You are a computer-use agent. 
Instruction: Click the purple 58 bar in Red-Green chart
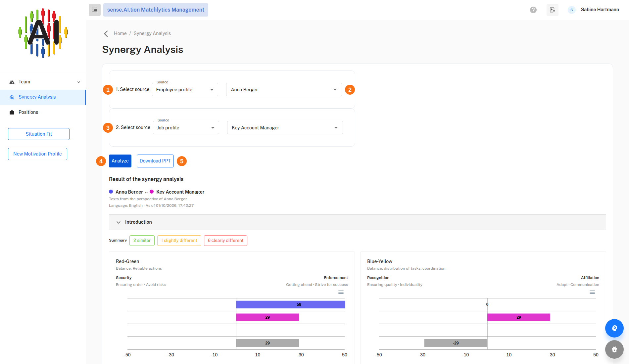[x=291, y=304]
